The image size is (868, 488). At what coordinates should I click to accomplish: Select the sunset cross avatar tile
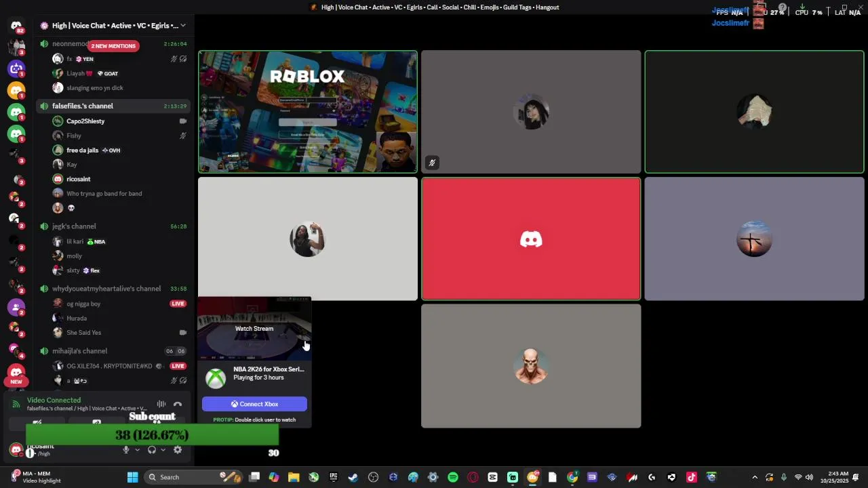pyautogui.click(x=754, y=239)
